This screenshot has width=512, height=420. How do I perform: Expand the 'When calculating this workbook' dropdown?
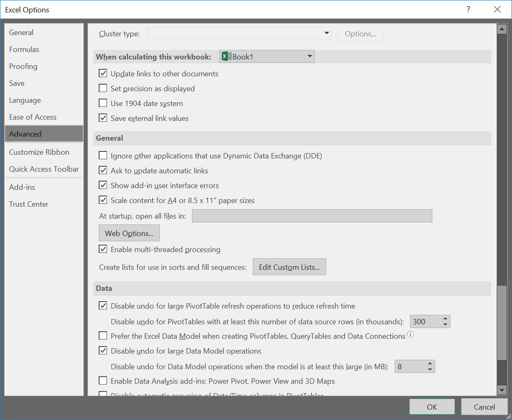(x=309, y=57)
